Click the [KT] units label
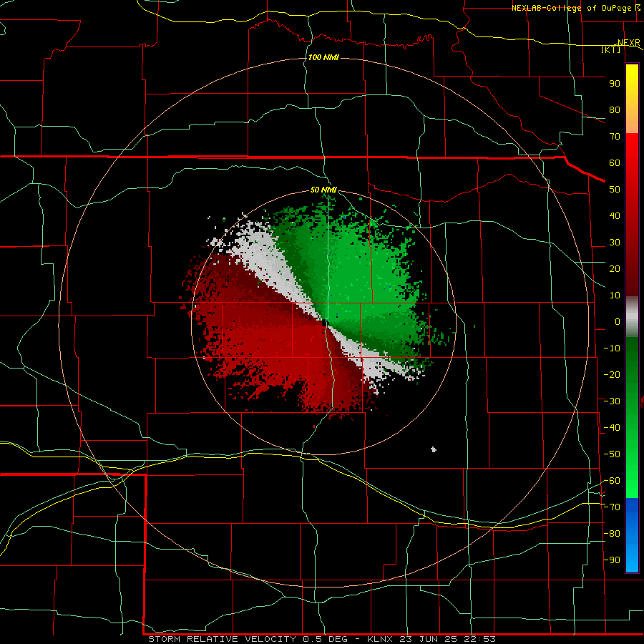Image resolution: width=644 pixels, height=644 pixels. tap(611, 49)
